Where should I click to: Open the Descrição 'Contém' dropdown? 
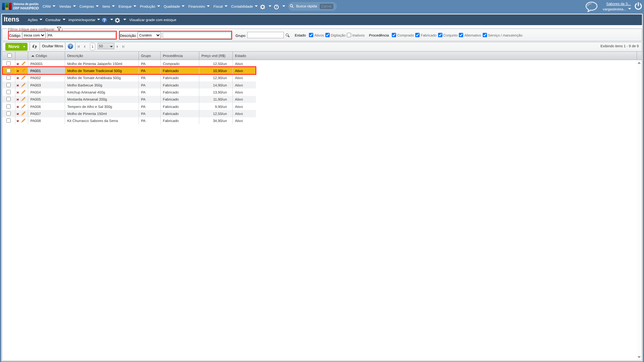click(149, 35)
